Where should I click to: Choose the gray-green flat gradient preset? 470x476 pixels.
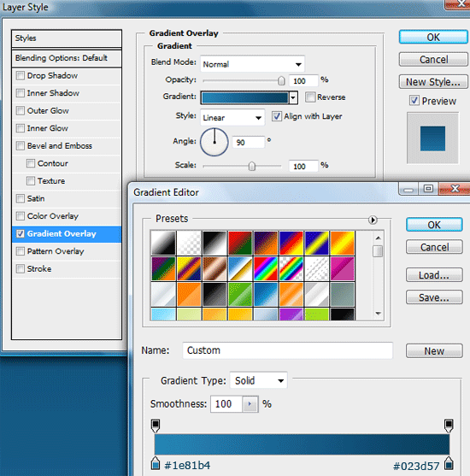pos(342,294)
